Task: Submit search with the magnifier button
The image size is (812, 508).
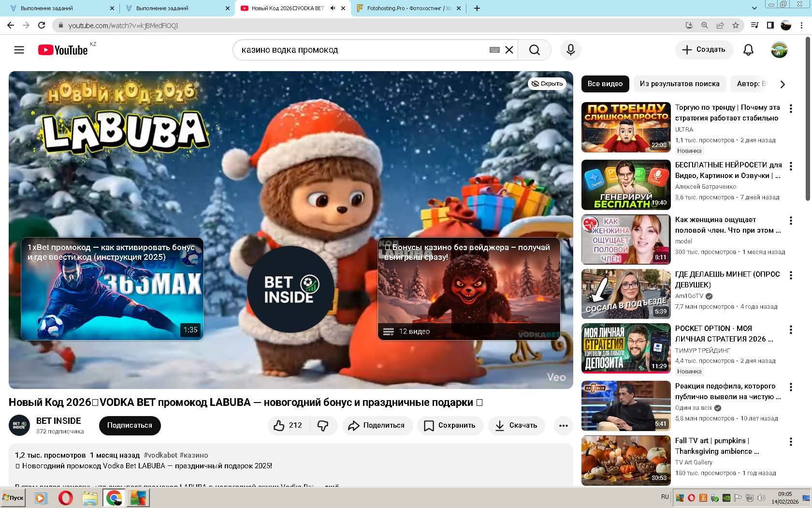Action: (535, 50)
